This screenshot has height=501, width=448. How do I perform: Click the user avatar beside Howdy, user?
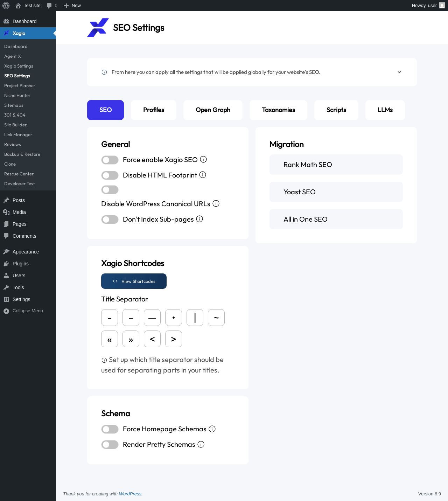[x=442, y=6]
